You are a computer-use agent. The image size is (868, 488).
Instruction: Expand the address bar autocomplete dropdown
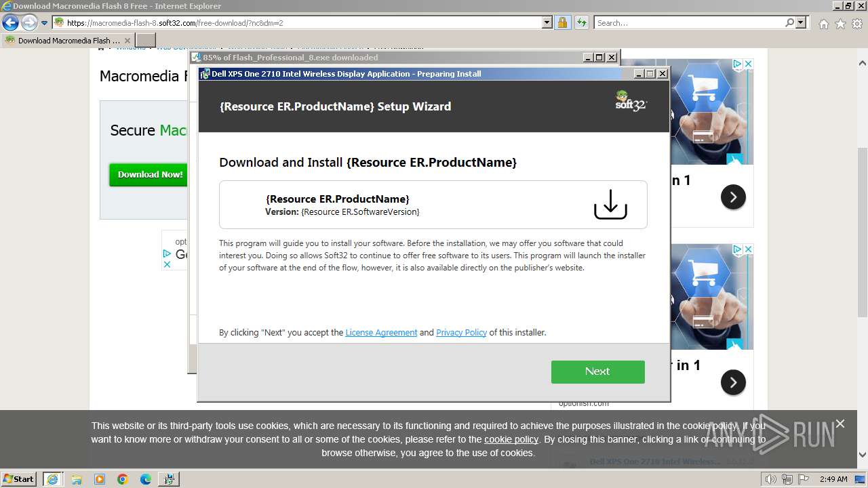tap(547, 23)
